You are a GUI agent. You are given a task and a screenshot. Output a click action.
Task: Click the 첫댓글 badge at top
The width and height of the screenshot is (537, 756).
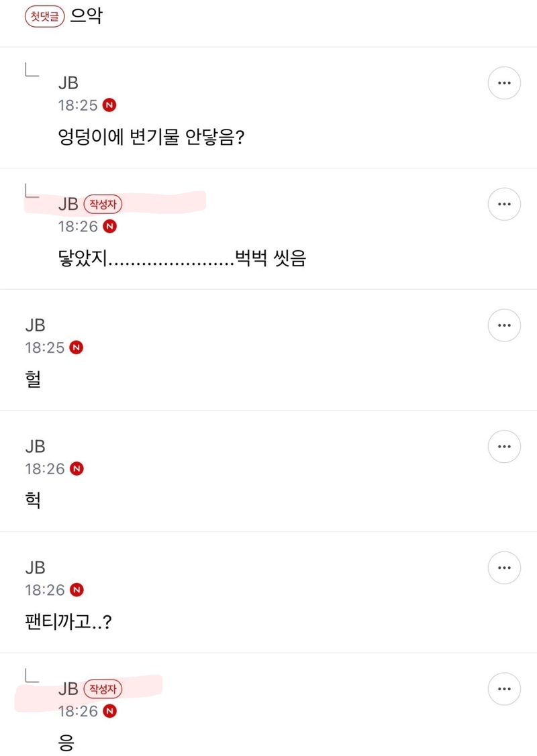44,17
